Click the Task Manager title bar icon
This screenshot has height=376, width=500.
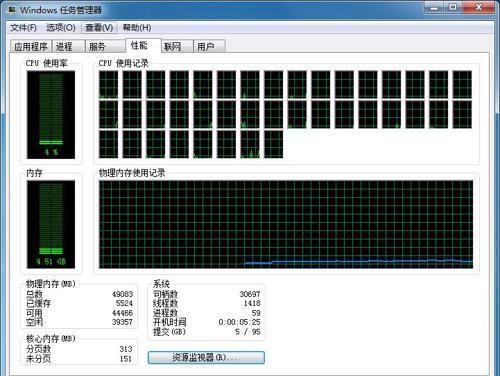click(12, 9)
